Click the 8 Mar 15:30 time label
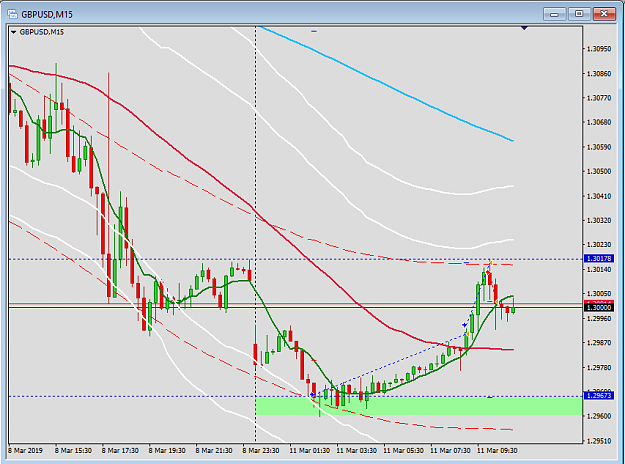625x464 pixels. pos(73,450)
